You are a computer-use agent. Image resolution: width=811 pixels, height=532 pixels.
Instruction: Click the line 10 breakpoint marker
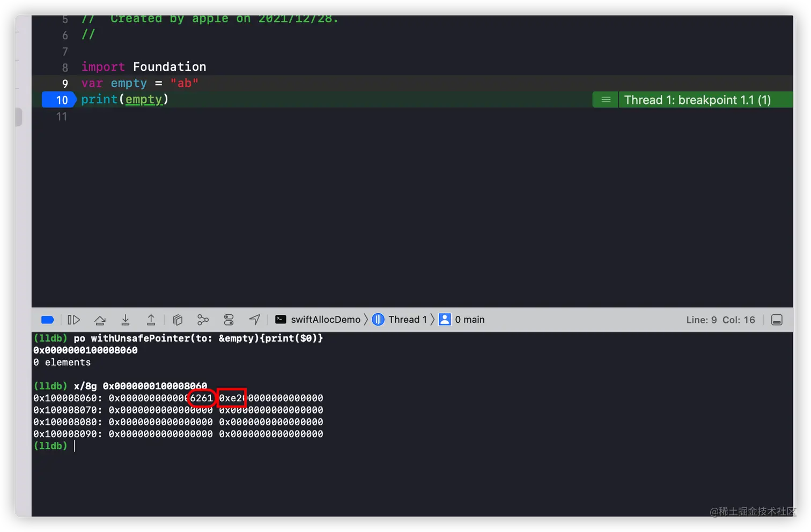point(61,100)
